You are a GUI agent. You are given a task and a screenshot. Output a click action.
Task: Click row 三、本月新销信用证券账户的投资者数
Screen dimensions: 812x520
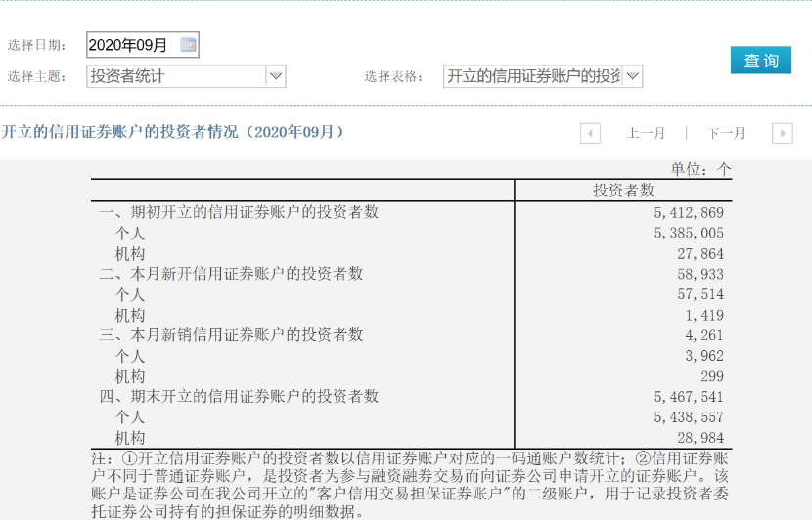231,334
